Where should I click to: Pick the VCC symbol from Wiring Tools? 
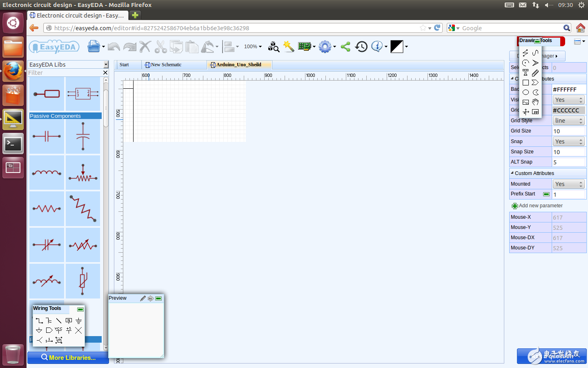tap(58, 330)
